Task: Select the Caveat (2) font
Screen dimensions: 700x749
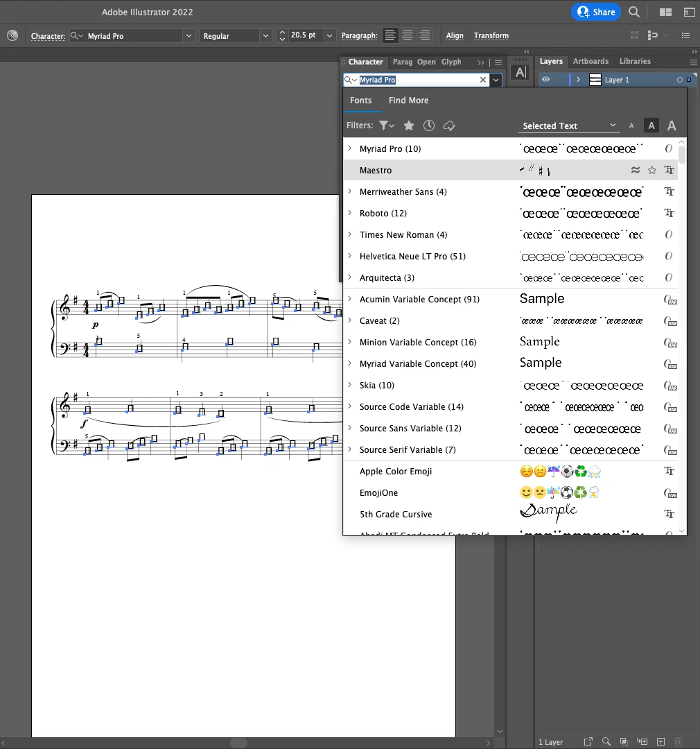Action: [510, 320]
